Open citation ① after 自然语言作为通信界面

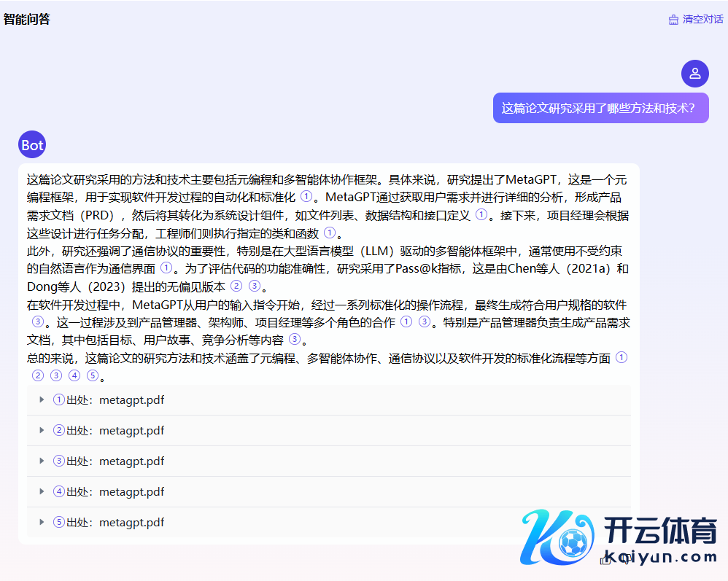[166, 269]
